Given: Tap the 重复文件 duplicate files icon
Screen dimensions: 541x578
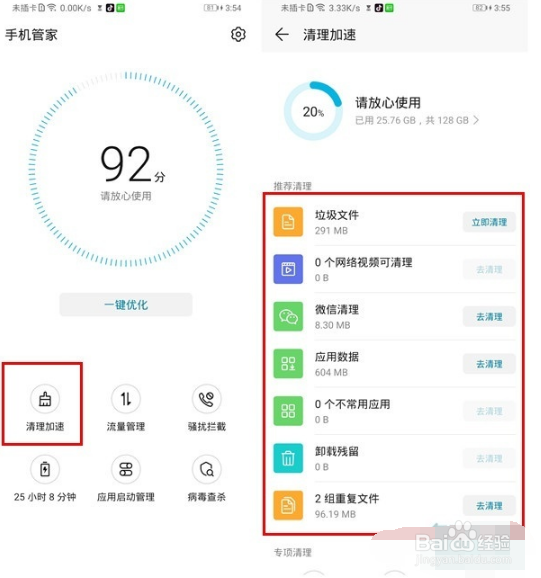Looking at the screenshot, I should [x=288, y=505].
